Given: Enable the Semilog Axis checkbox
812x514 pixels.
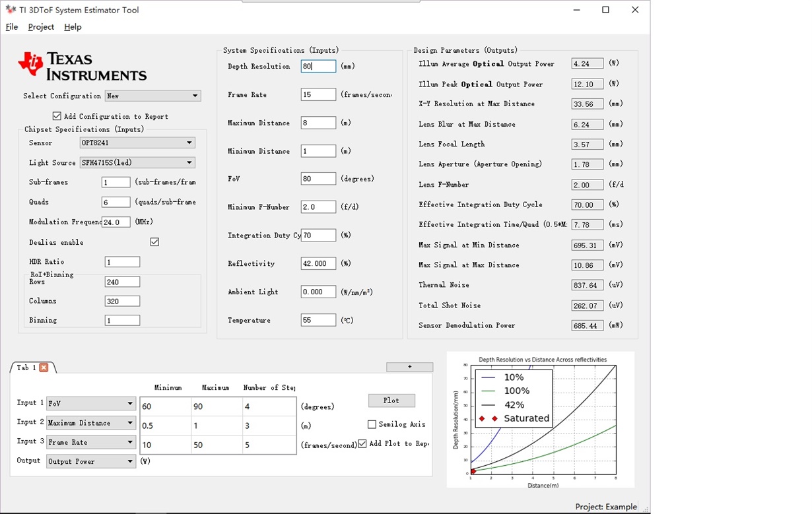Looking at the screenshot, I should coord(372,424).
